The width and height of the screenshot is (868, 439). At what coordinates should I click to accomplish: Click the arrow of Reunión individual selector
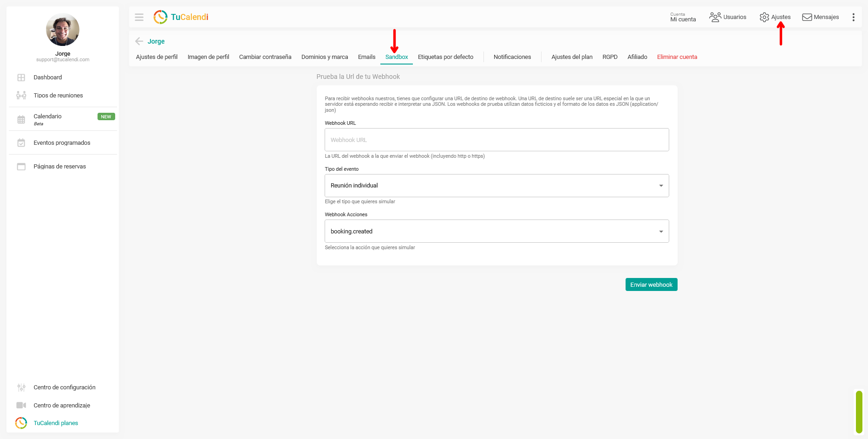pyautogui.click(x=661, y=186)
